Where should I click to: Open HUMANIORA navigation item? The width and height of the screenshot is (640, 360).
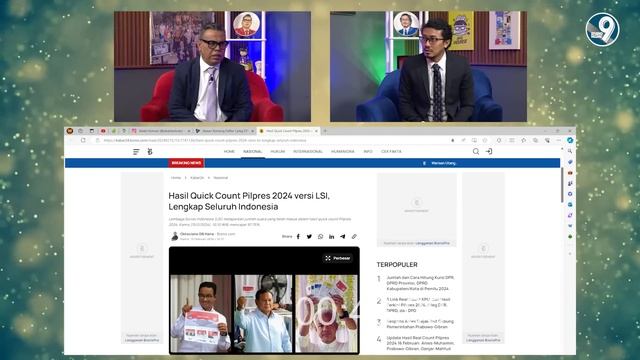point(343,151)
